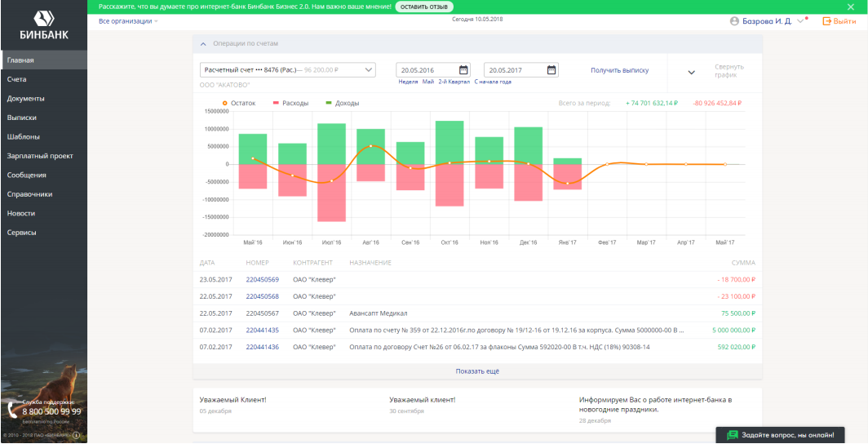Select the 2-й Квартал period shortcut
This screenshot has width=868, height=444.
[x=454, y=82]
